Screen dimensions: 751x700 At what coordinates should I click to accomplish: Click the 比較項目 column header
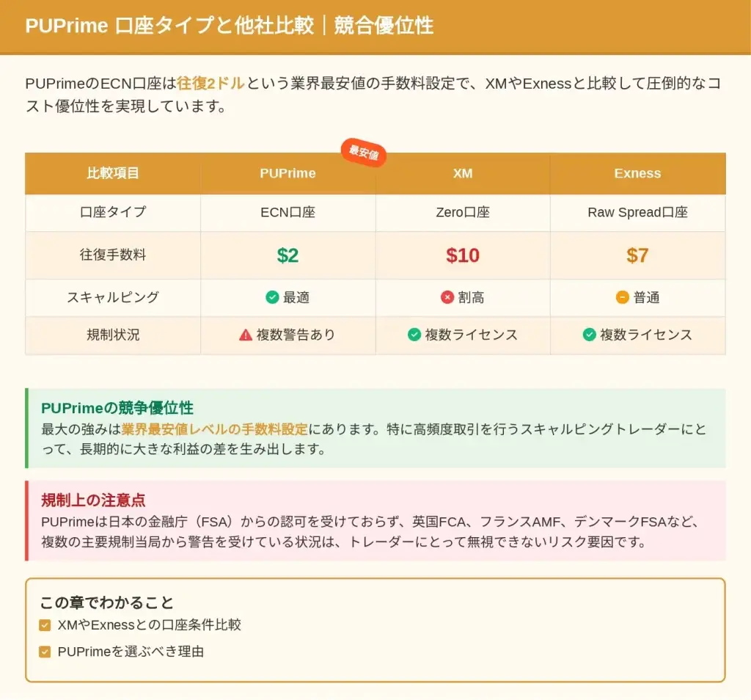(113, 174)
